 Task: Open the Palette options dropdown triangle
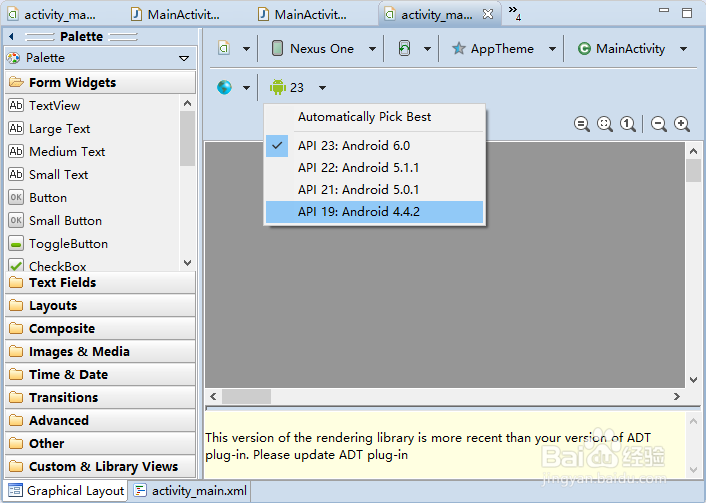click(184, 59)
